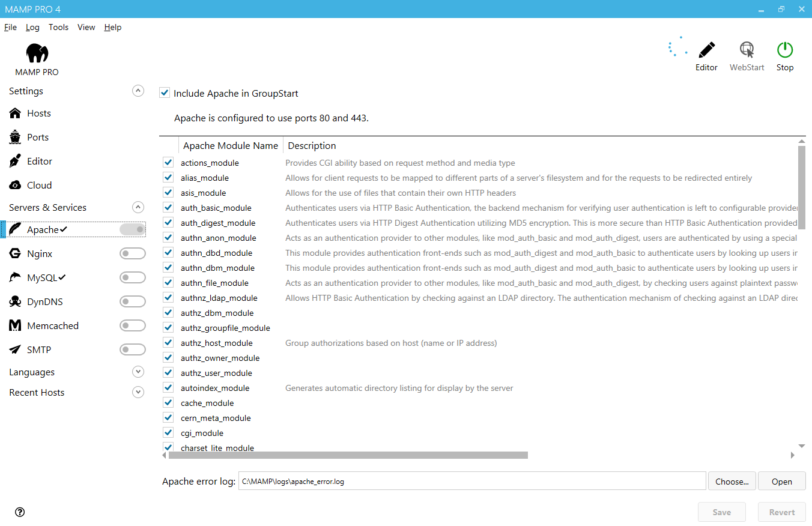Toggle the SMTP service switch

click(133, 349)
